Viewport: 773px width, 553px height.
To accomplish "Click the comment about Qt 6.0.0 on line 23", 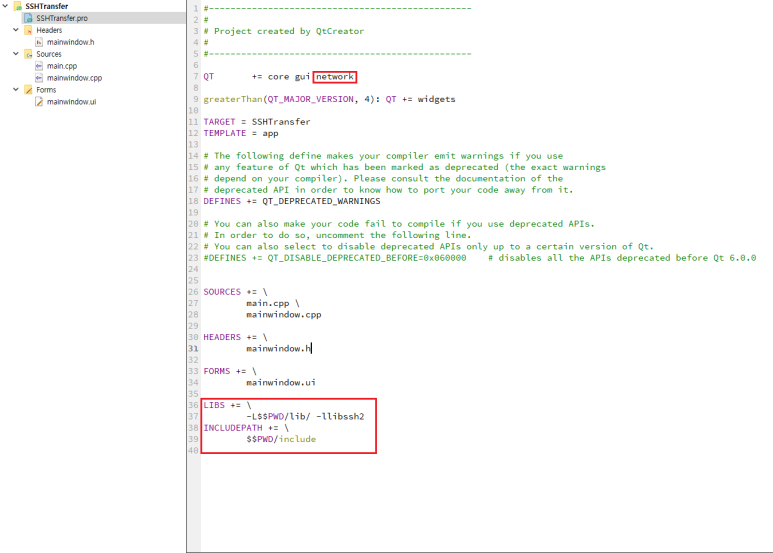I will (622, 258).
